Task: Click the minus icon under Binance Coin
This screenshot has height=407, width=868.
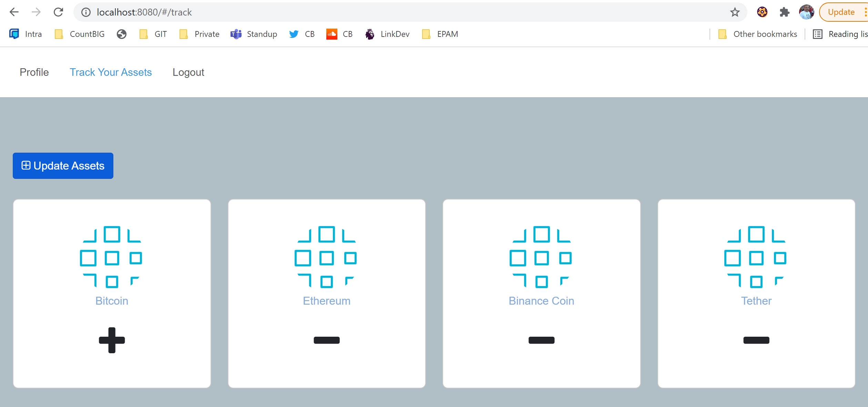Action: (x=541, y=340)
